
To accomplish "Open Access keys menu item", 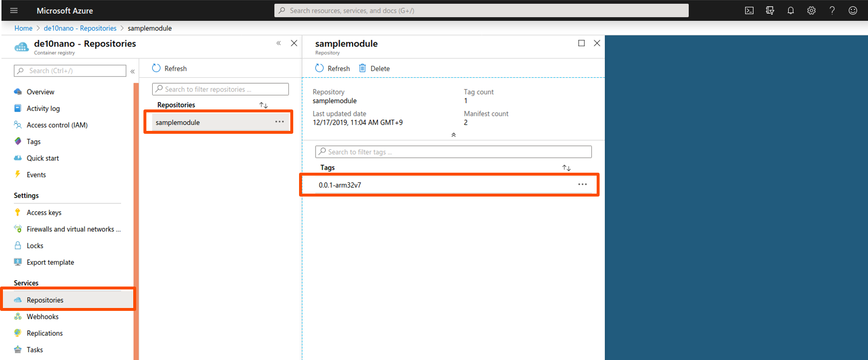I will [44, 212].
